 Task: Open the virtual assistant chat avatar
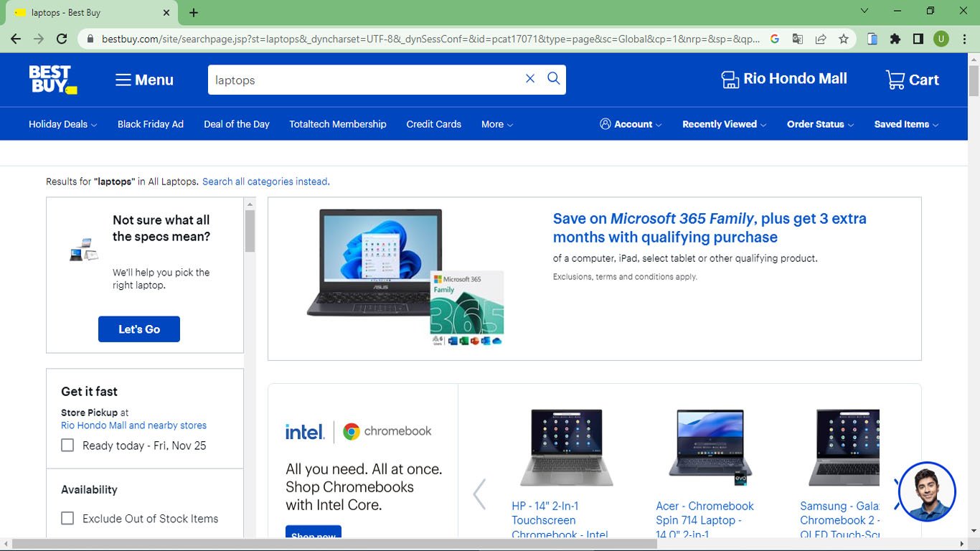[926, 492]
